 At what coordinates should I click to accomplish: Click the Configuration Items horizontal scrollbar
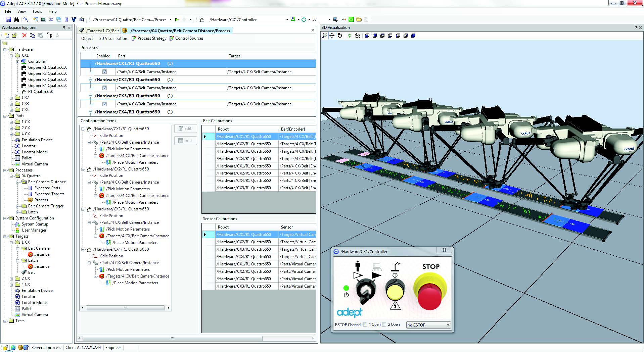pos(125,308)
